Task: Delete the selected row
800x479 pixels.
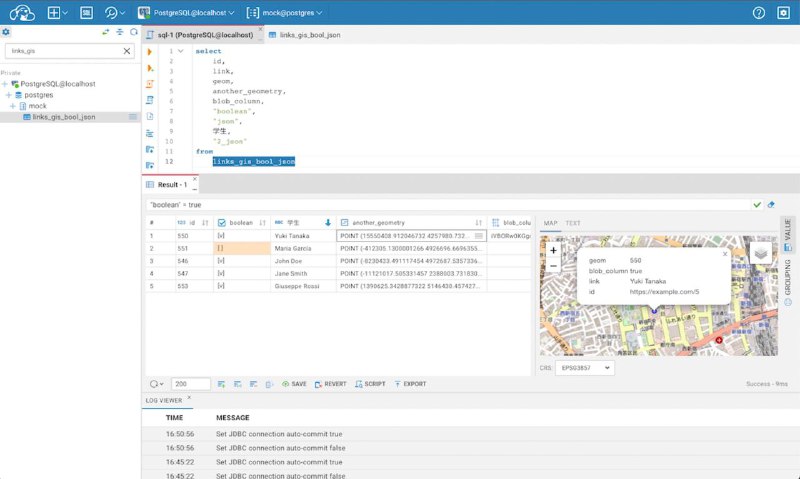Action: pyautogui.click(x=254, y=384)
